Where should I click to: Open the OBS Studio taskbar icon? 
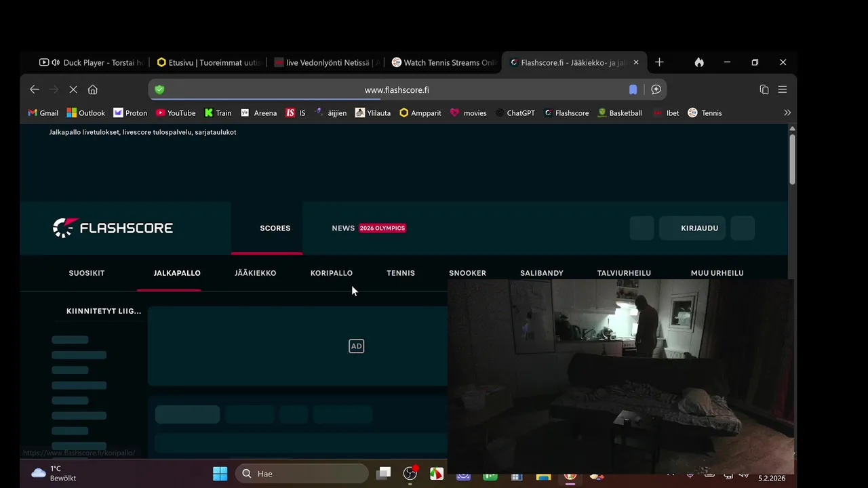tap(410, 474)
